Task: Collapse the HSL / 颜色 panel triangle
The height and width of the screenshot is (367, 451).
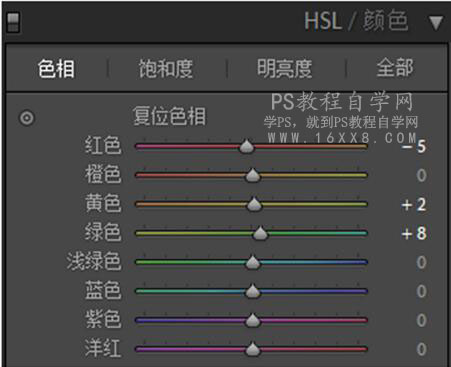Action: click(x=436, y=23)
